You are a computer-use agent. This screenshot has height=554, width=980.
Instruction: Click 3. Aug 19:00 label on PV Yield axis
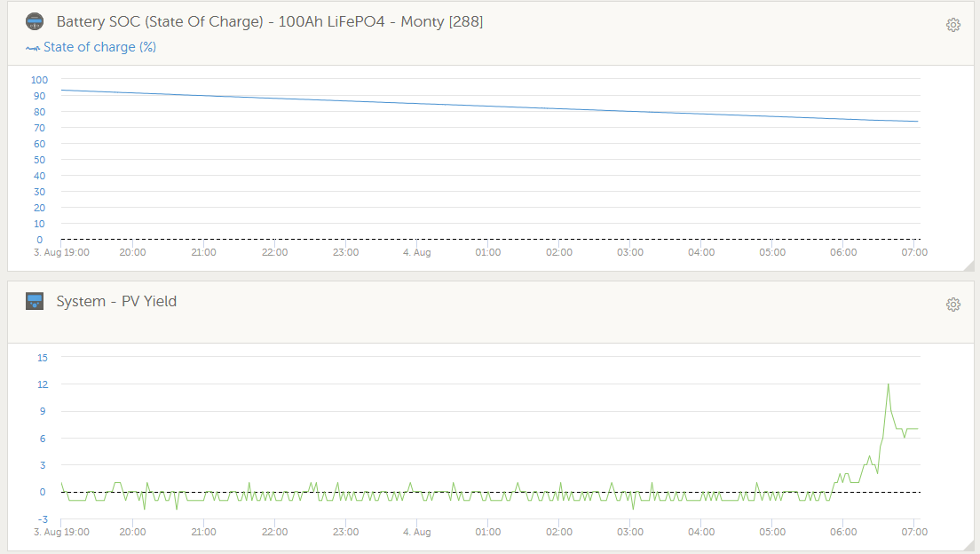pos(61,532)
